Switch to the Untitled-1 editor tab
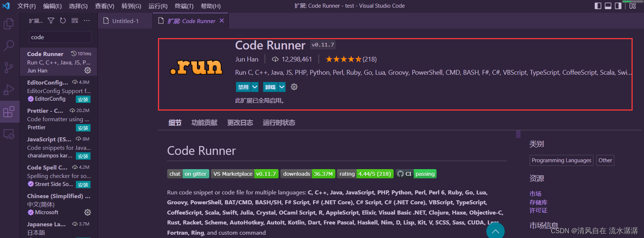This screenshot has width=644, height=238. [125, 21]
